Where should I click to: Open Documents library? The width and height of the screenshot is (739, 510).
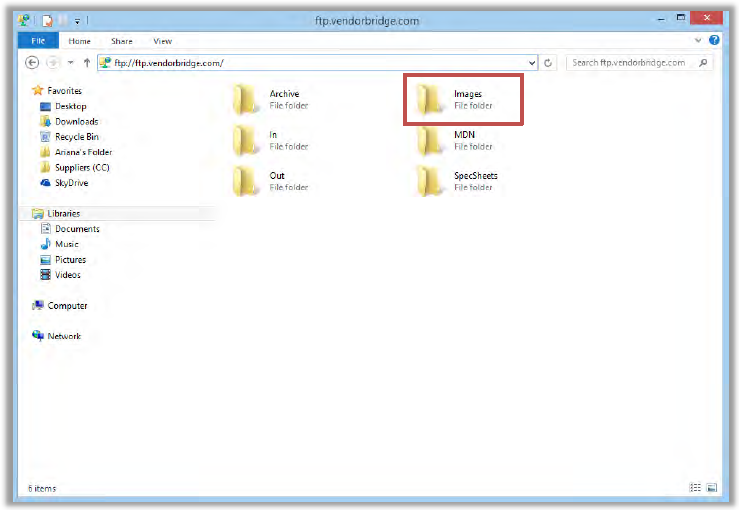pos(70,229)
